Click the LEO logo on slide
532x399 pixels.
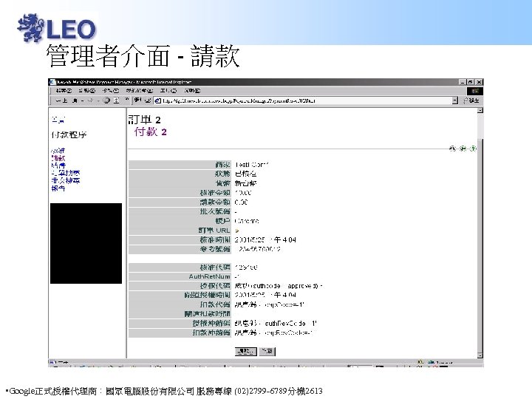coord(57,28)
